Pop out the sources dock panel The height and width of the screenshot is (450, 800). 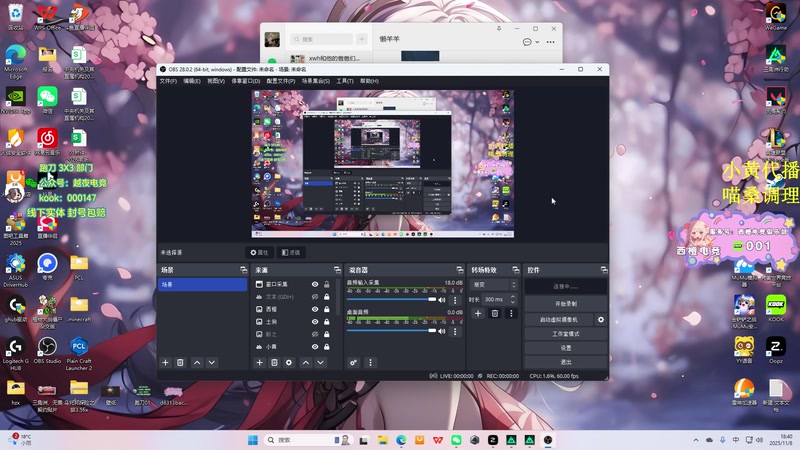tap(337, 269)
